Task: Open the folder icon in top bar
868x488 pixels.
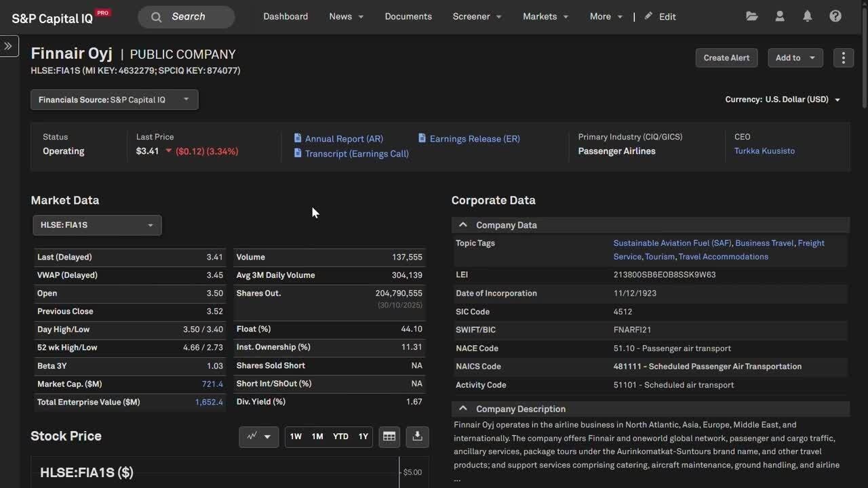Action: 752,16
